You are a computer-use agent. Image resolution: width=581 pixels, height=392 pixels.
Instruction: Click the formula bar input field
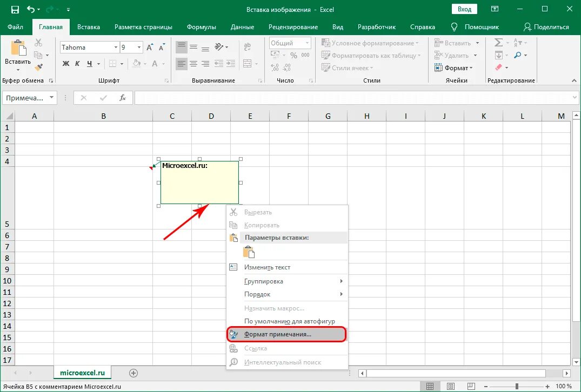click(353, 98)
